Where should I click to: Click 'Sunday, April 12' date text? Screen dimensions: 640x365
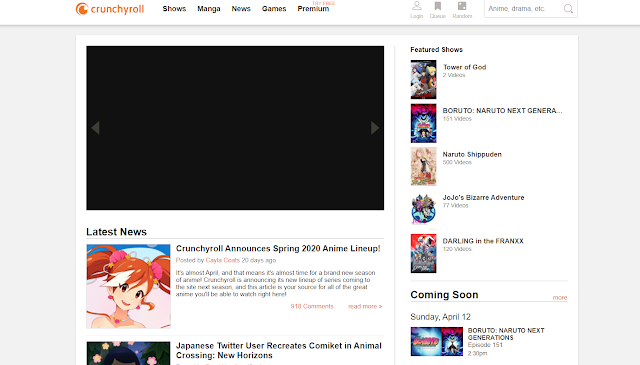pyautogui.click(x=440, y=317)
